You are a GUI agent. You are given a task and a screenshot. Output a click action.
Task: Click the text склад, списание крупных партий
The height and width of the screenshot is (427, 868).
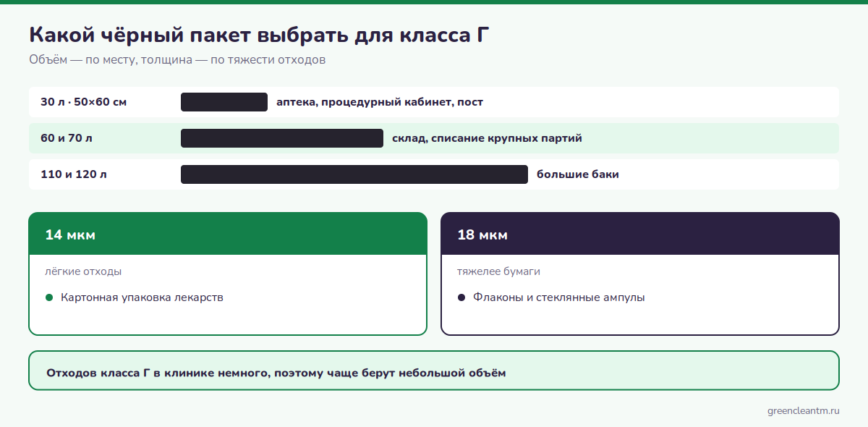coord(487,138)
